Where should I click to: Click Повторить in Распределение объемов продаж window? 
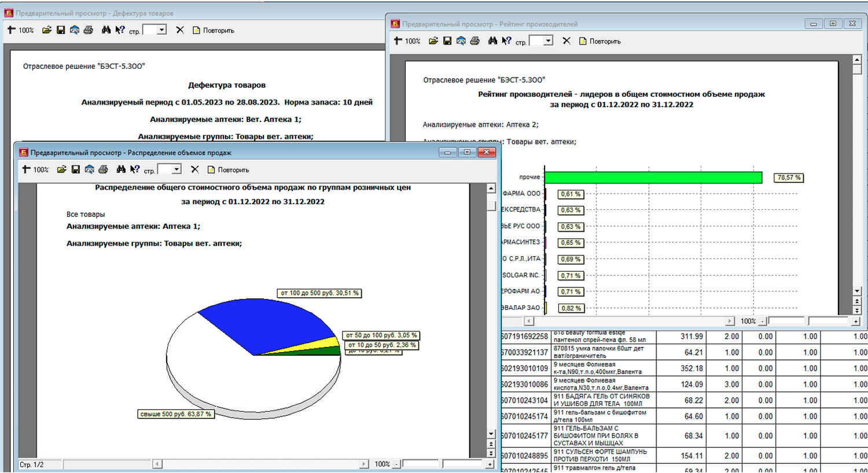point(229,169)
